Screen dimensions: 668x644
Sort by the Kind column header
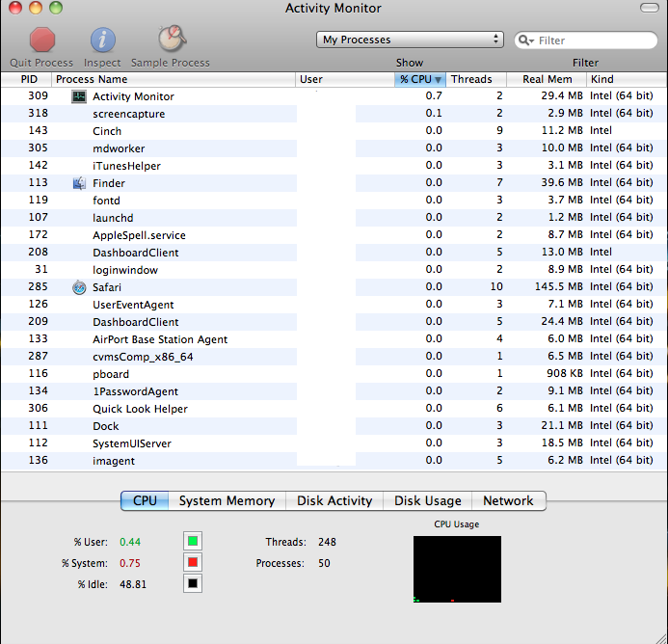point(627,79)
